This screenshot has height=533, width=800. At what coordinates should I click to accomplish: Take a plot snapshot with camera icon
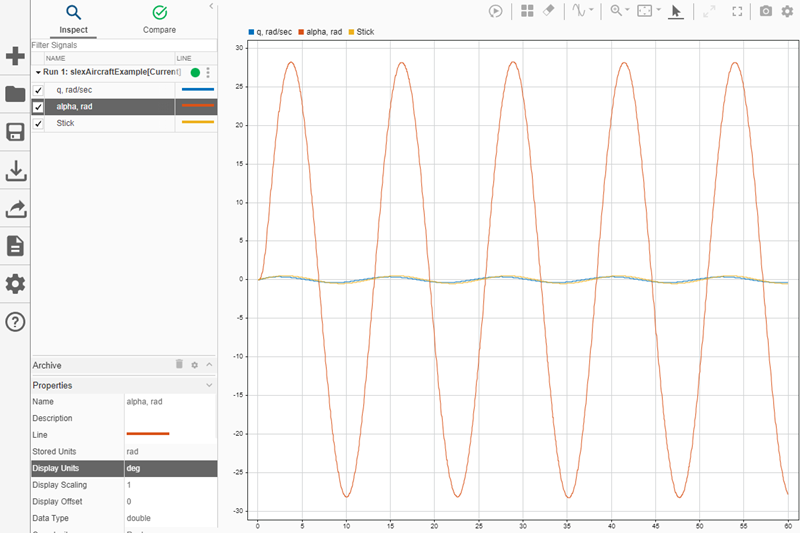click(x=765, y=11)
